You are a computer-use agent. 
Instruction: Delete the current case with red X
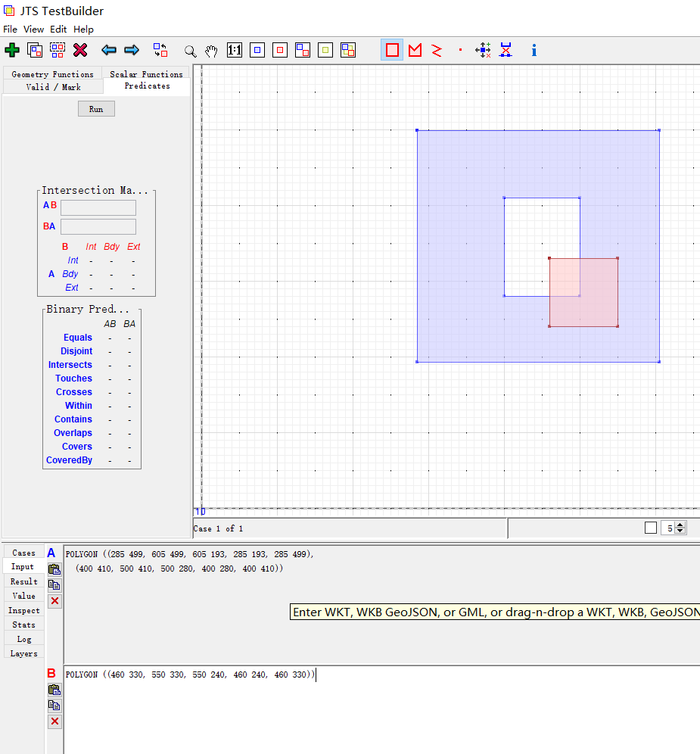[x=80, y=50]
